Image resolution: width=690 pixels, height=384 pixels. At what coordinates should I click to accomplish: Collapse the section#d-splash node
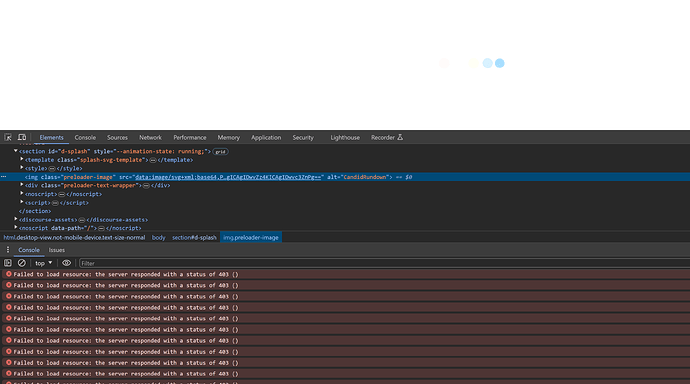pyautogui.click(x=16, y=151)
